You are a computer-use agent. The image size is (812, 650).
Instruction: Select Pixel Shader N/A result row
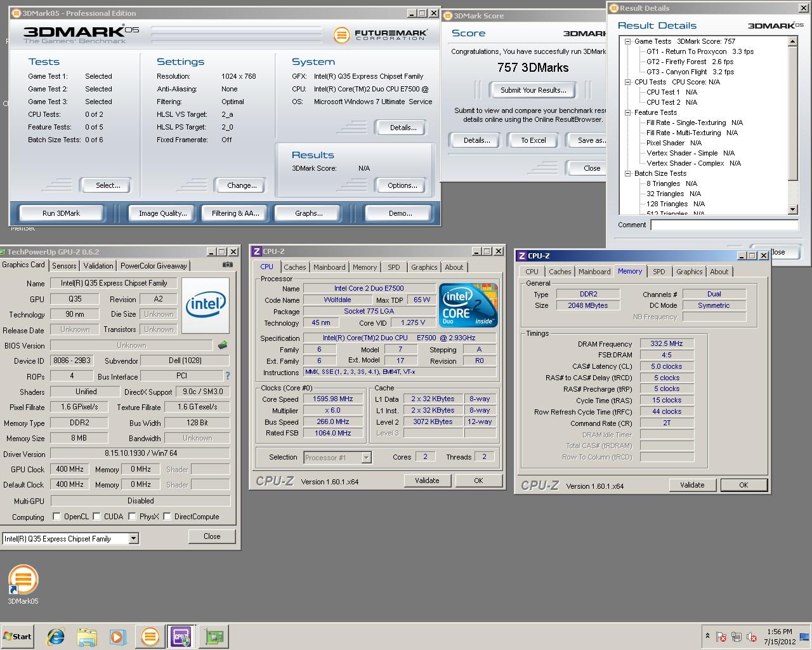674,143
